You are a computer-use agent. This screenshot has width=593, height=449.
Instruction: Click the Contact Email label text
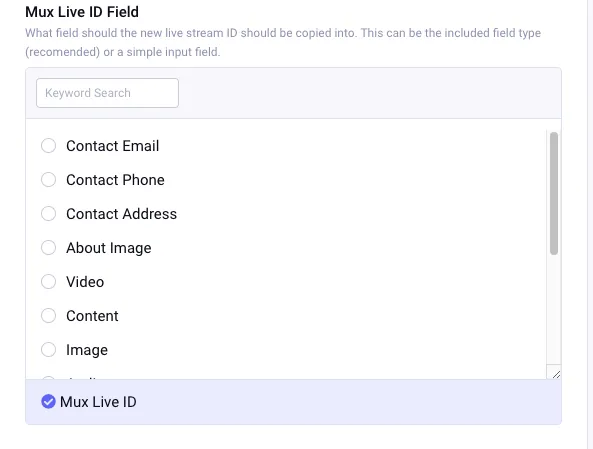(x=113, y=146)
